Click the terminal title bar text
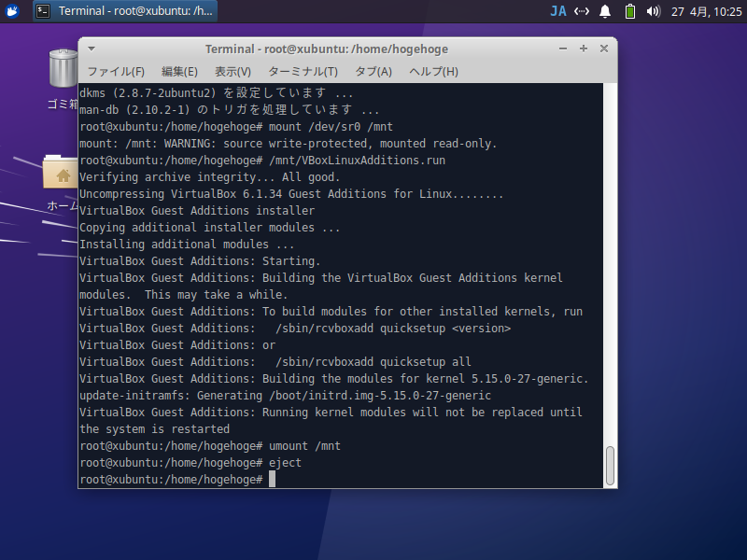The width and height of the screenshot is (747, 560). (326, 49)
